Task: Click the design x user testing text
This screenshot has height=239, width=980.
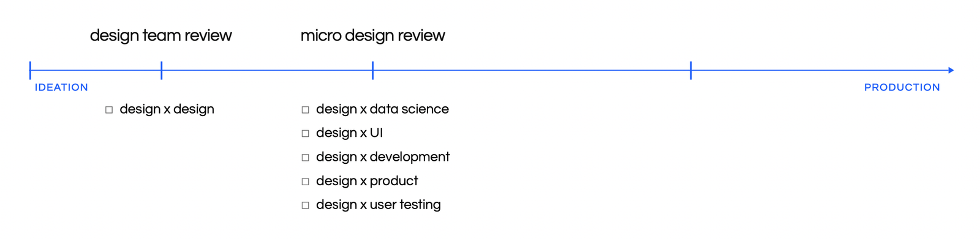Action: pos(379,205)
